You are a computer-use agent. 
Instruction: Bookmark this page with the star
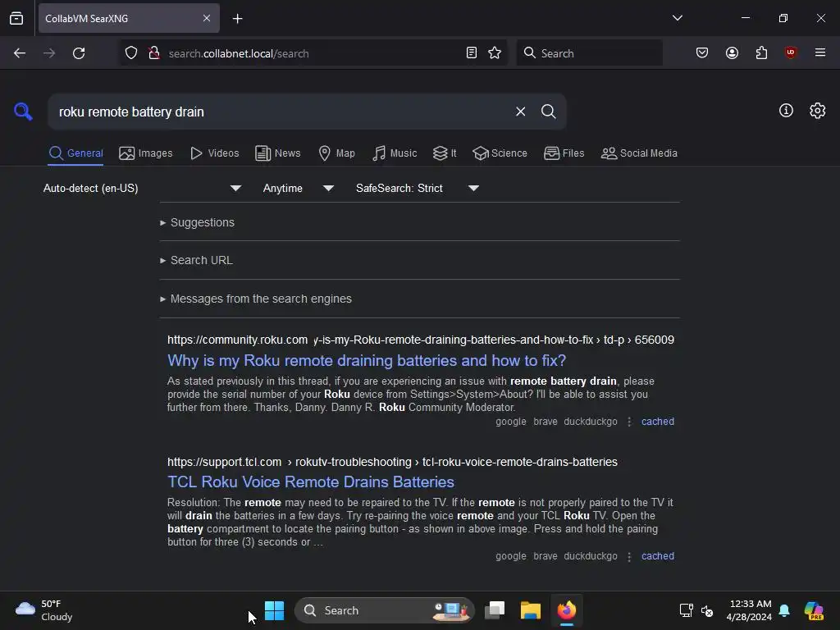(495, 53)
